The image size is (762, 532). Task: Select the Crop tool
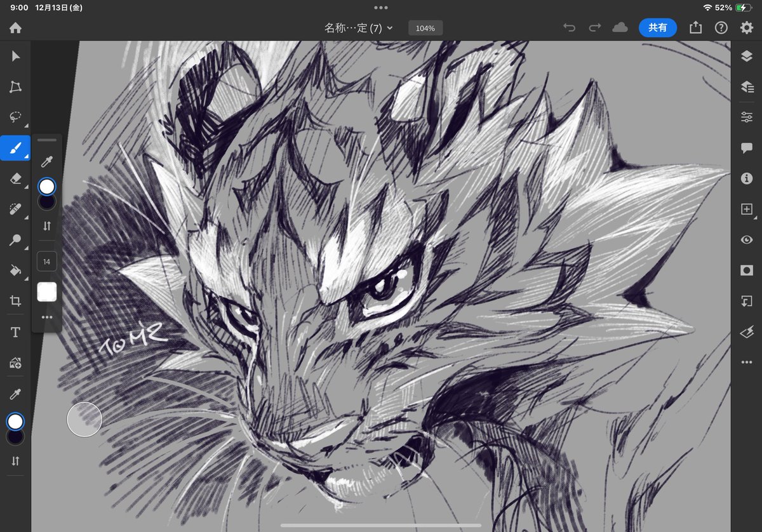pyautogui.click(x=16, y=302)
